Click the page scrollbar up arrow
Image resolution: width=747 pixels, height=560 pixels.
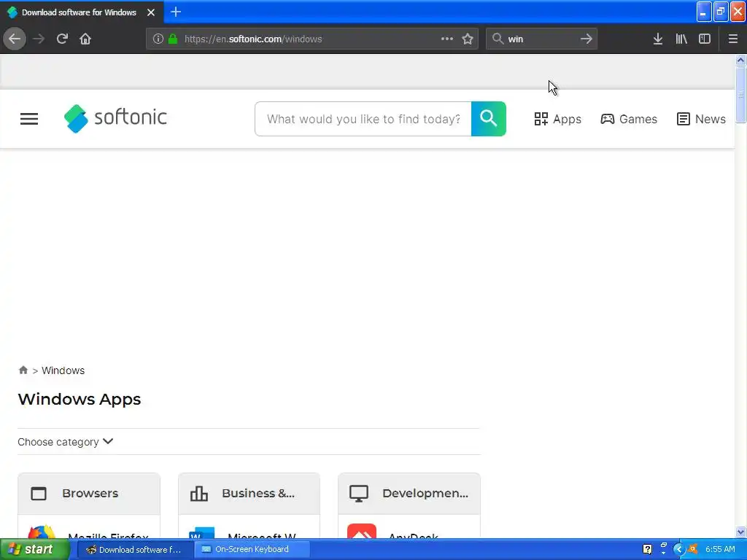pos(740,60)
